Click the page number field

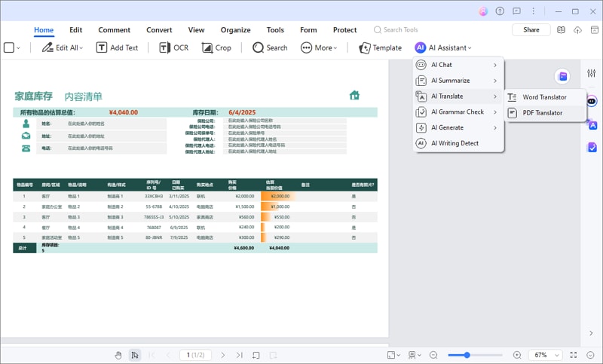pos(195,355)
